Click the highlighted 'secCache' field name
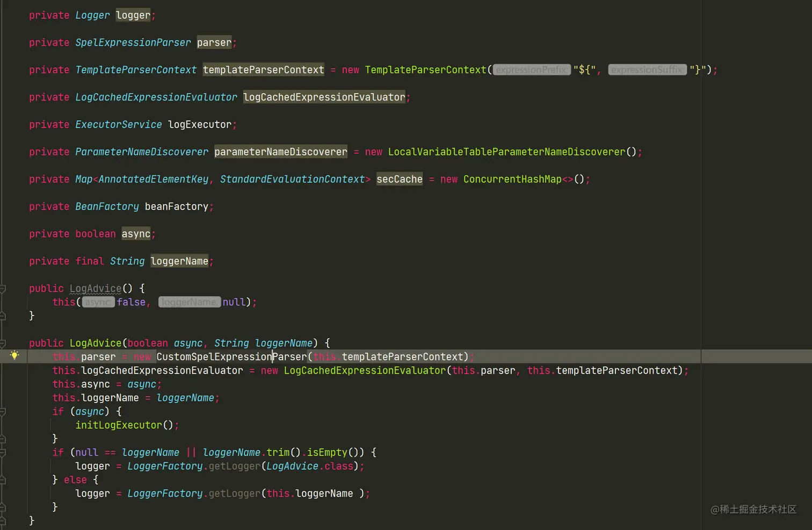Screen dimensions: 812x530 400,180
